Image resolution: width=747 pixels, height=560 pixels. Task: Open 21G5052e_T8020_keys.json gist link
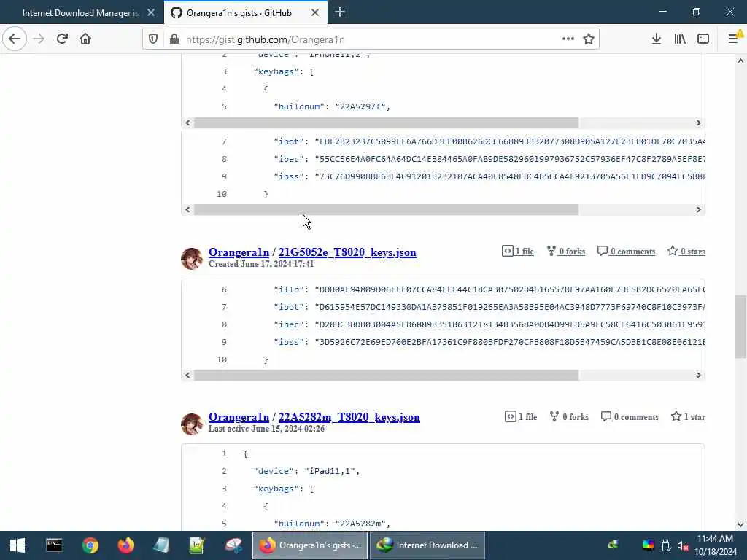tap(347, 252)
